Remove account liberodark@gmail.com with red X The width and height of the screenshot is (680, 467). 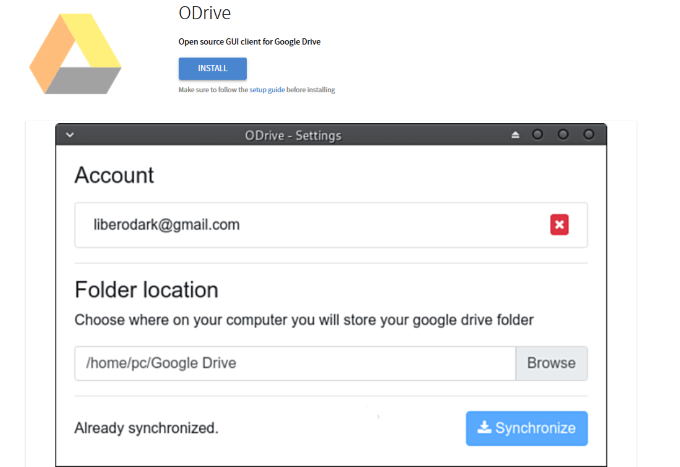coord(559,225)
